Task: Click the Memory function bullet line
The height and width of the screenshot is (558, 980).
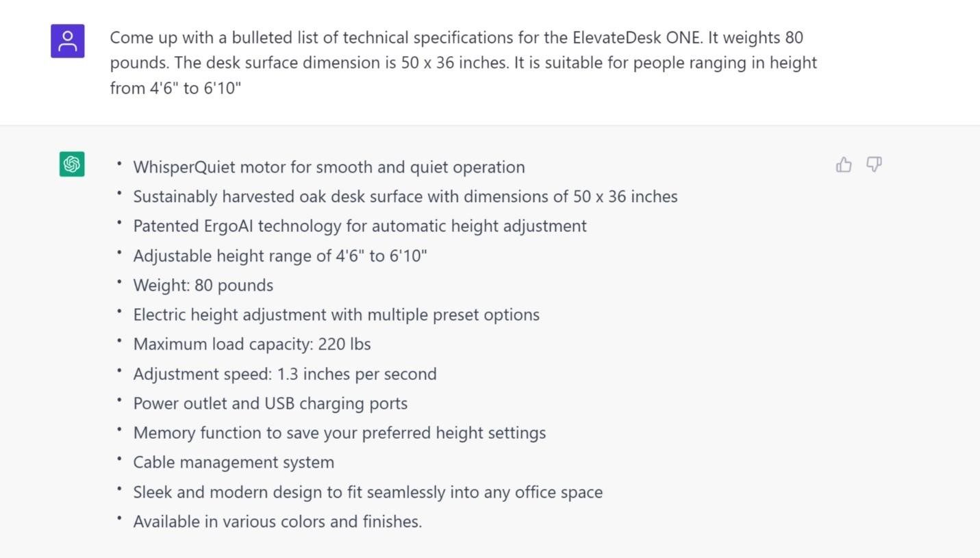Action: point(339,433)
